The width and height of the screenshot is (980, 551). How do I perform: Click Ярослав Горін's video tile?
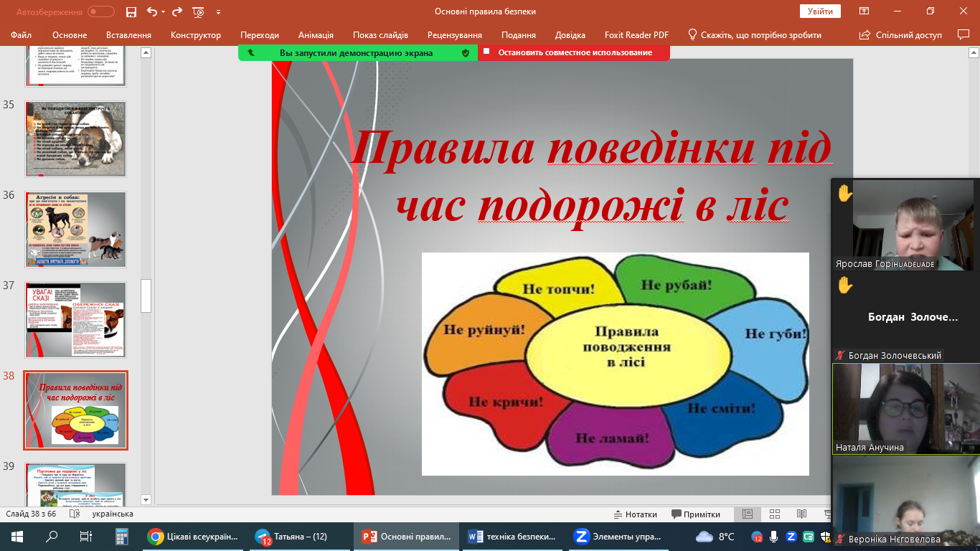(905, 225)
